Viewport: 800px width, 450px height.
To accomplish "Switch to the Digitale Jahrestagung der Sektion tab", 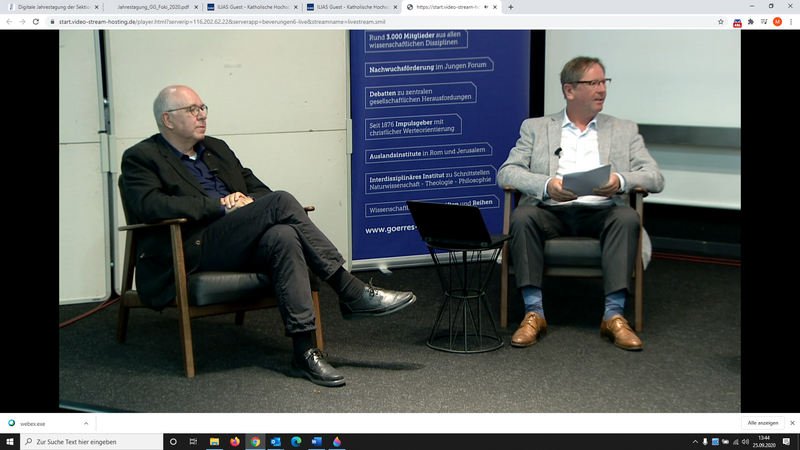I will (52, 7).
